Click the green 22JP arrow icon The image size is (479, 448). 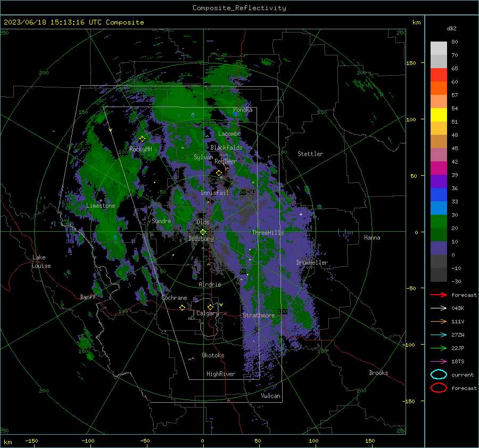tap(439, 348)
